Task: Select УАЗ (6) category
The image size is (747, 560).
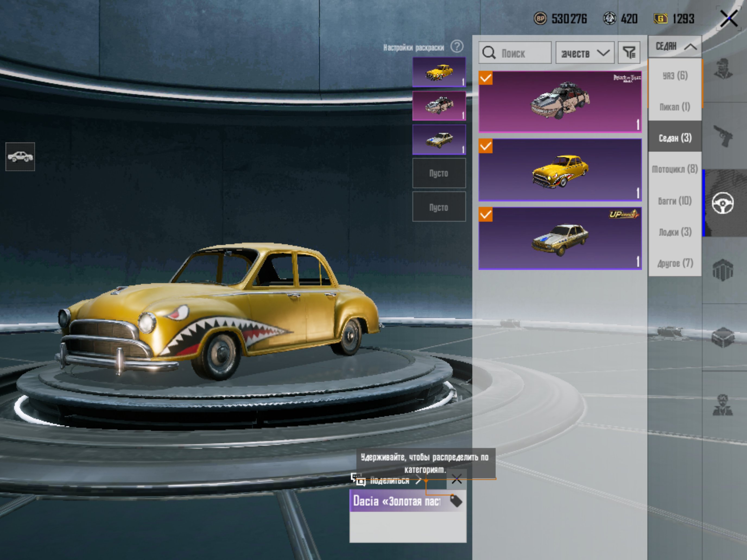Action: [x=675, y=76]
